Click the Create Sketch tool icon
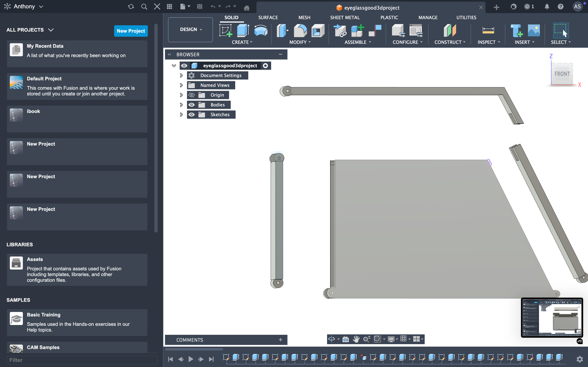 coord(225,31)
